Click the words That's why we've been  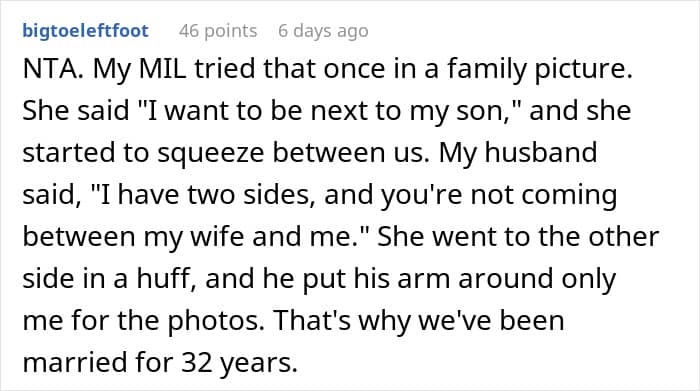(x=419, y=321)
